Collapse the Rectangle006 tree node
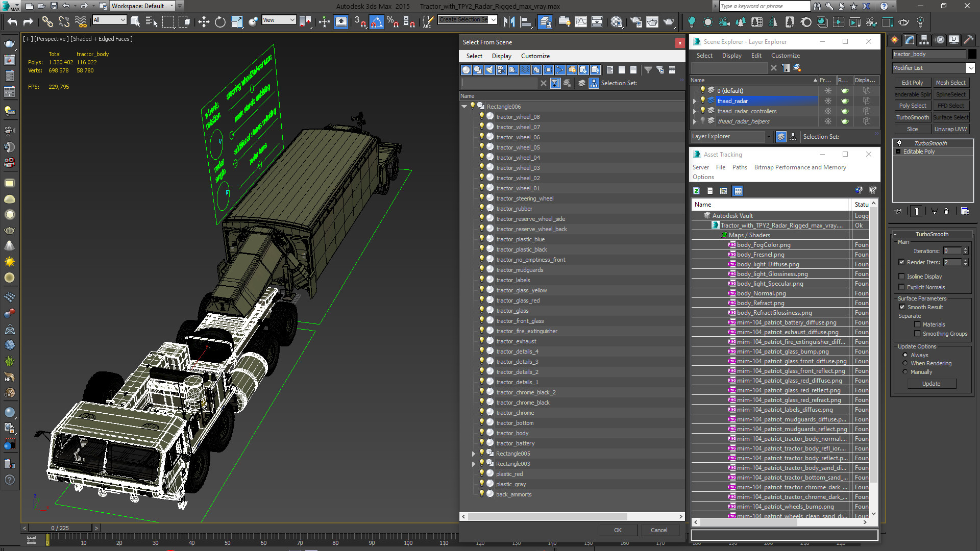The height and width of the screenshot is (551, 980). 464,107
